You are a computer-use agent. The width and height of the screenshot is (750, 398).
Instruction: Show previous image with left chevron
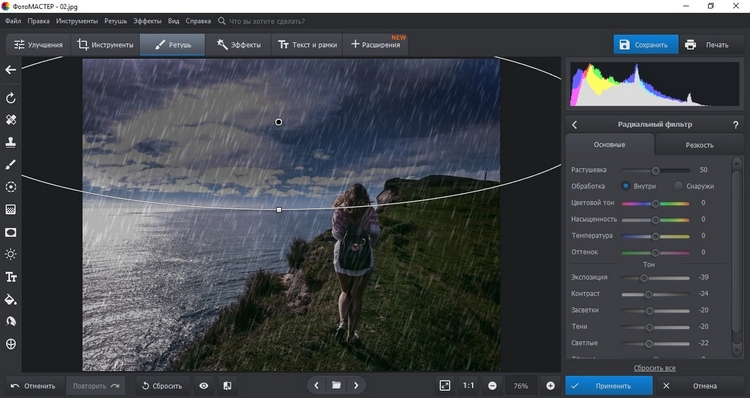[x=316, y=386]
